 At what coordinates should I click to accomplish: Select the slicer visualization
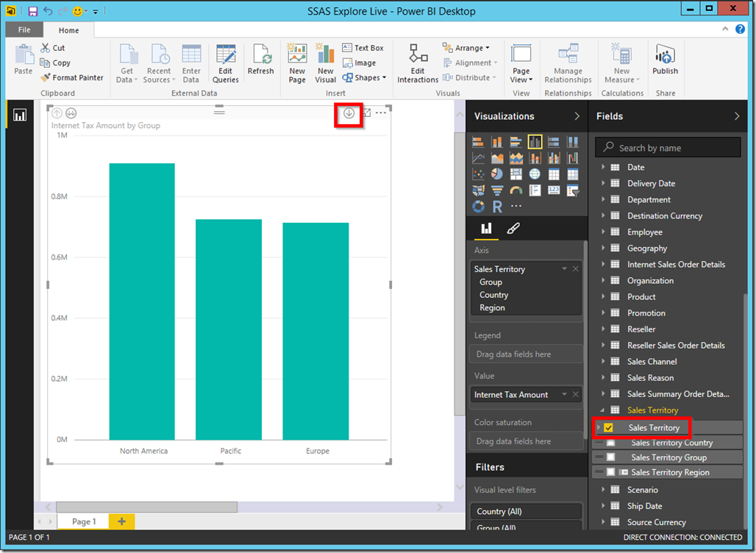572,190
